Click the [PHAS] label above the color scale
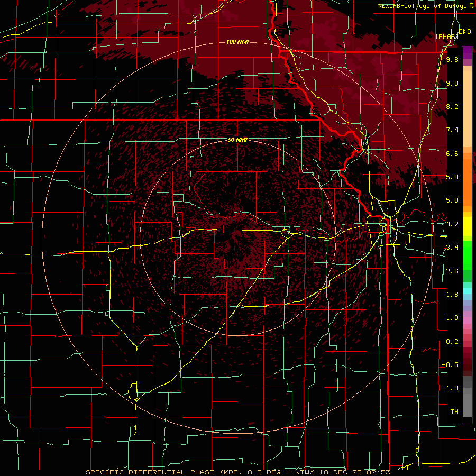This screenshot has width=476, height=476. point(447,36)
